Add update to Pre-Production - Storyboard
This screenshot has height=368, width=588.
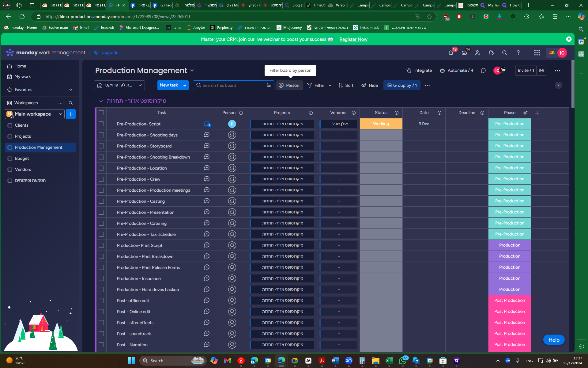207,146
